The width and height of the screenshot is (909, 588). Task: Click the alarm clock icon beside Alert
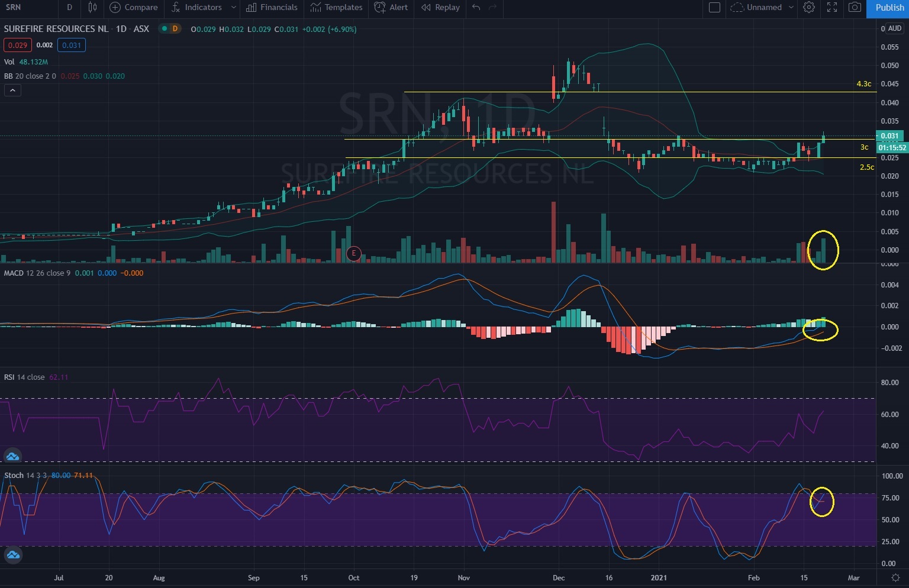coord(380,7)
